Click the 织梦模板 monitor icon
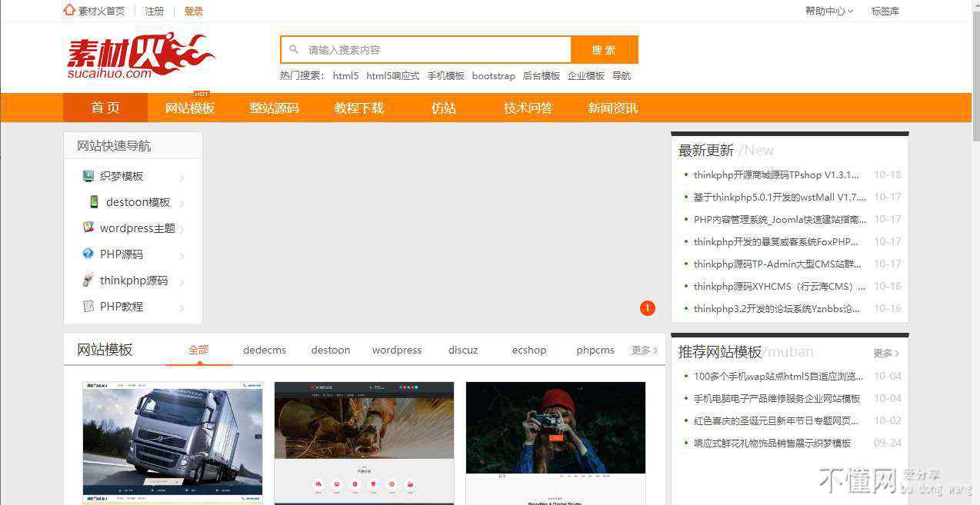The width and height of the screenshot is (980, 505). click(x=88, y=176)
